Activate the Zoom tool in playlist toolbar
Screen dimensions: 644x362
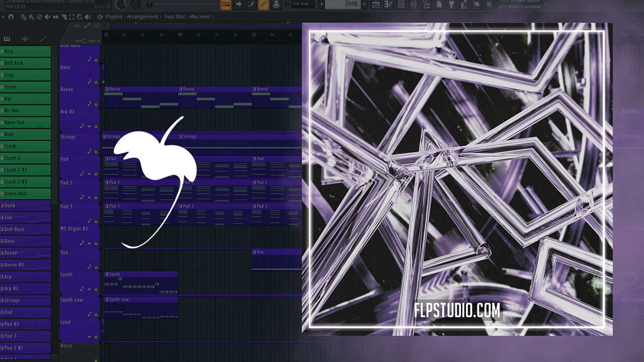click(79, 17)
